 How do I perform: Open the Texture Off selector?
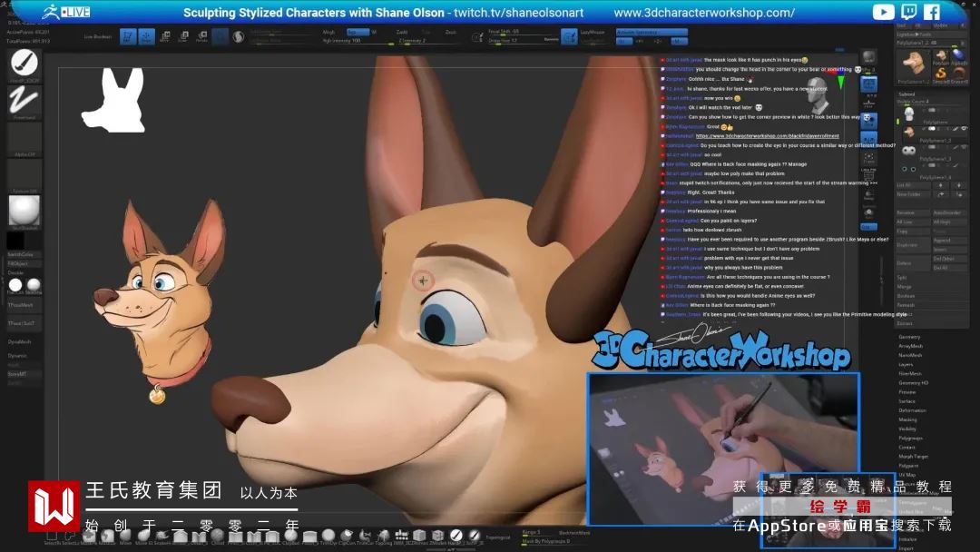coord(24,176)
